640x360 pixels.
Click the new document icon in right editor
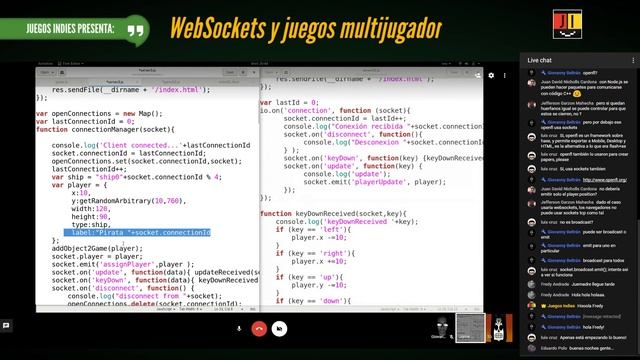pyautogui.click(x=286, y=72)
